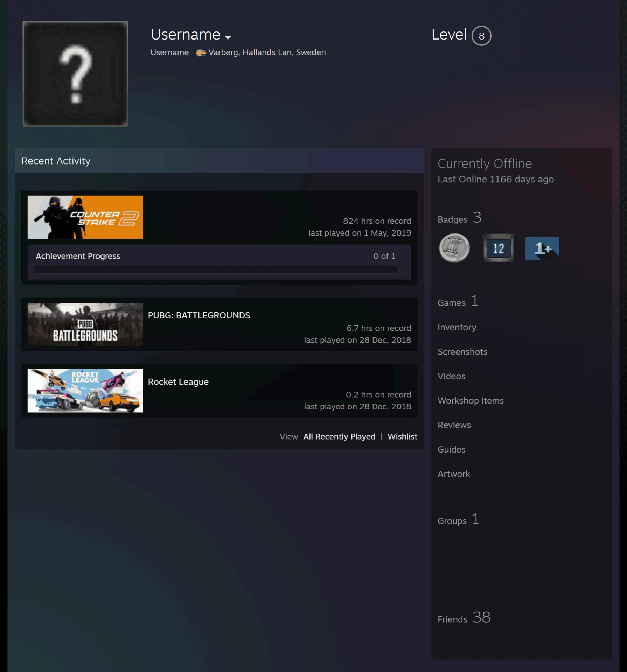Open the Rocket League game banner
The width and height of the screenshot is (627, 672).
coord(85,391)
